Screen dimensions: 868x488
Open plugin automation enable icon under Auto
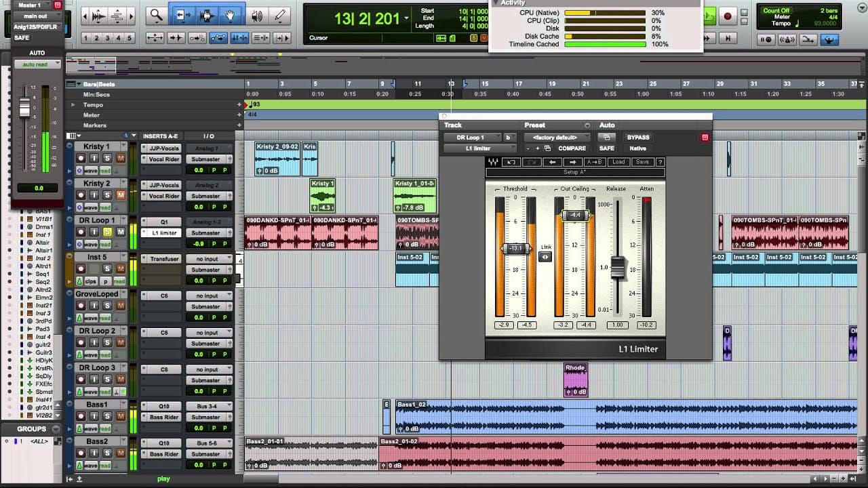coord(606,138)
